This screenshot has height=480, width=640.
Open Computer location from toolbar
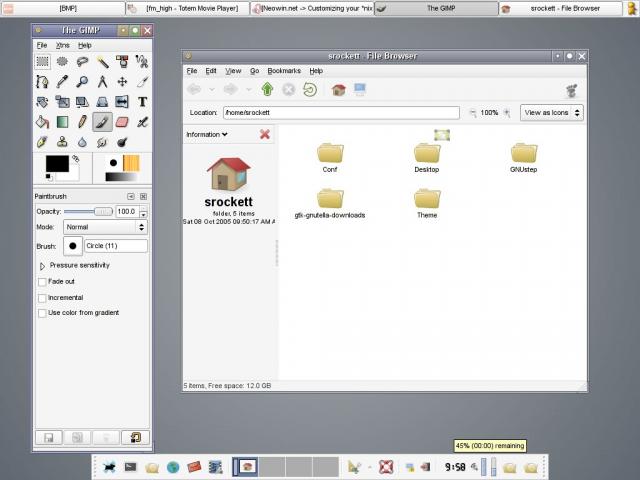click(x=360, y=89)
